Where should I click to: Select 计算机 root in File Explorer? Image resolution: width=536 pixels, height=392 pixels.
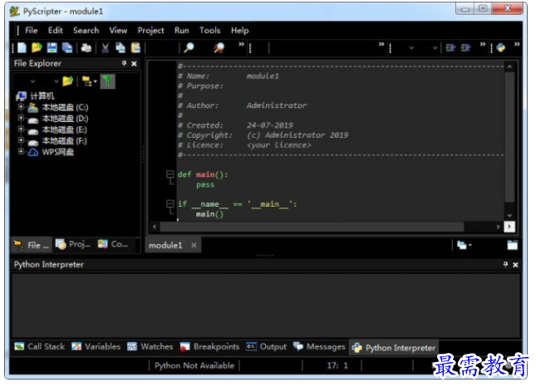pos(42,96)
